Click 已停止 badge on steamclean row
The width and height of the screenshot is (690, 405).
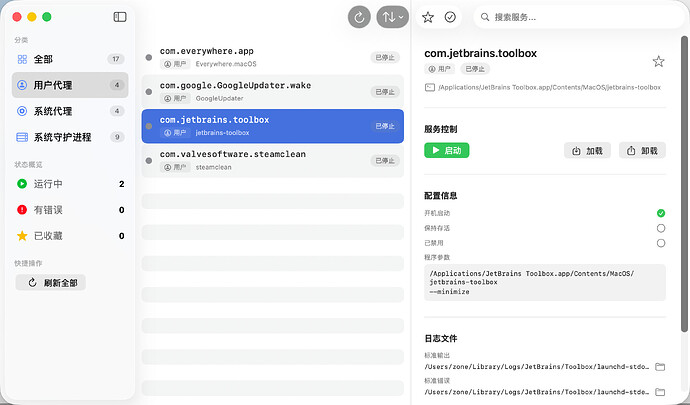pyautogui.click(x=385, y=160)
